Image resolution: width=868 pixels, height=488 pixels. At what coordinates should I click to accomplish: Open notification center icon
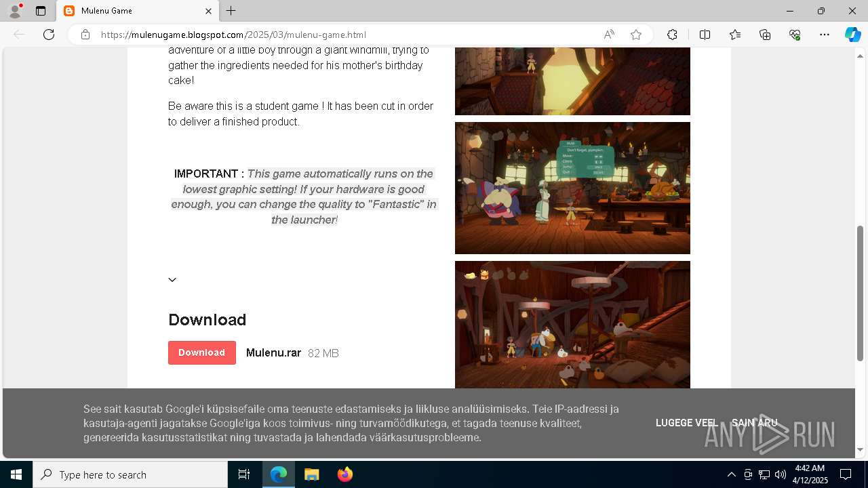point(846,474)
